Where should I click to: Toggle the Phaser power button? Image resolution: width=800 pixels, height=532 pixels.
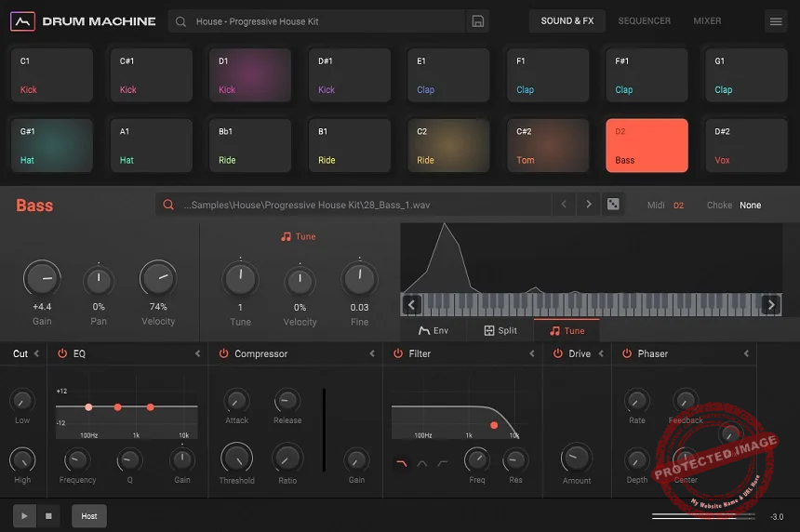tap(627, 353)
